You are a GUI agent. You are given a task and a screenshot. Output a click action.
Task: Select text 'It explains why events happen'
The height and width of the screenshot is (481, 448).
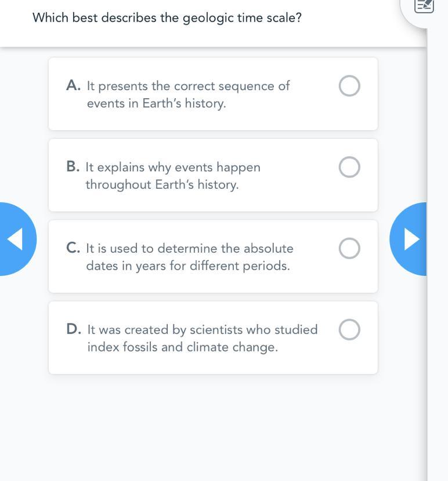[173, 167]
